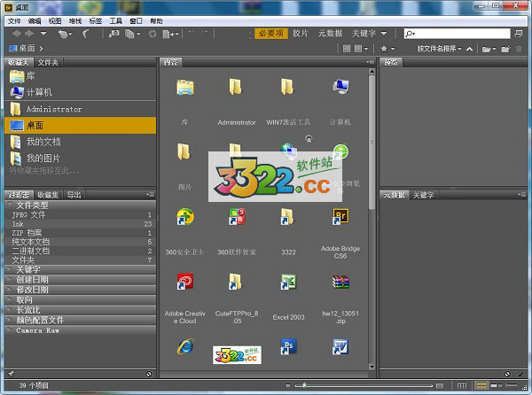This screenshot has height=395, width=532.
Task: Open the 标签 menu
Action: [x=96, y=21]
